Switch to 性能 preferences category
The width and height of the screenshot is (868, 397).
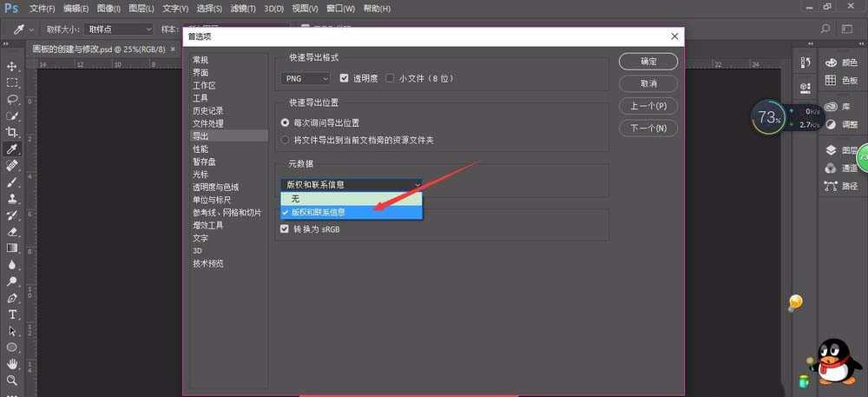tap(201, 149)
